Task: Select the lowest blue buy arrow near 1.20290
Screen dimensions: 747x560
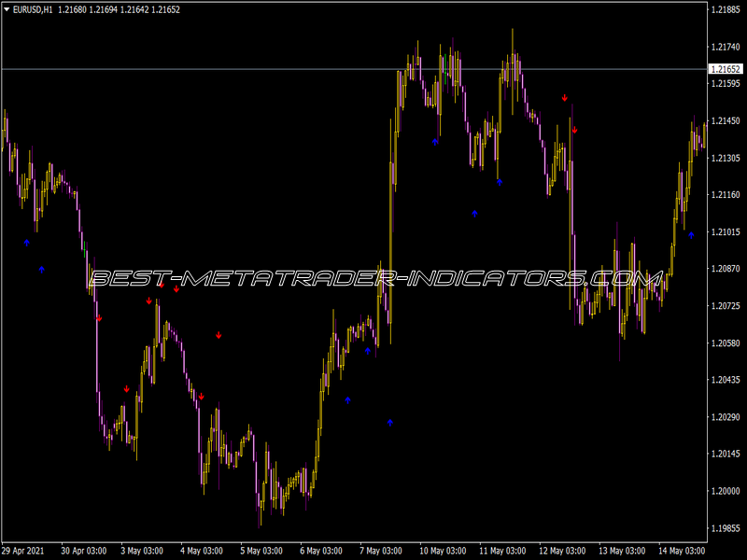Action: click(x=390, y=423)
